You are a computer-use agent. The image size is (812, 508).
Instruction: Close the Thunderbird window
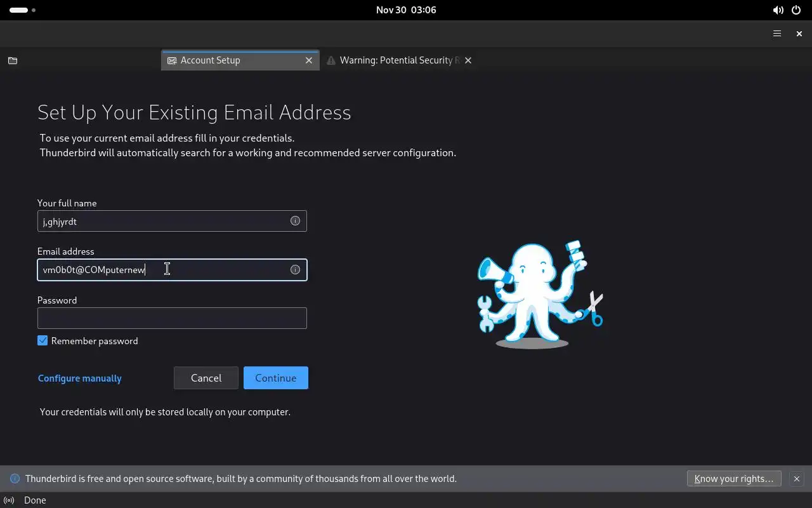tap(799, 34)
